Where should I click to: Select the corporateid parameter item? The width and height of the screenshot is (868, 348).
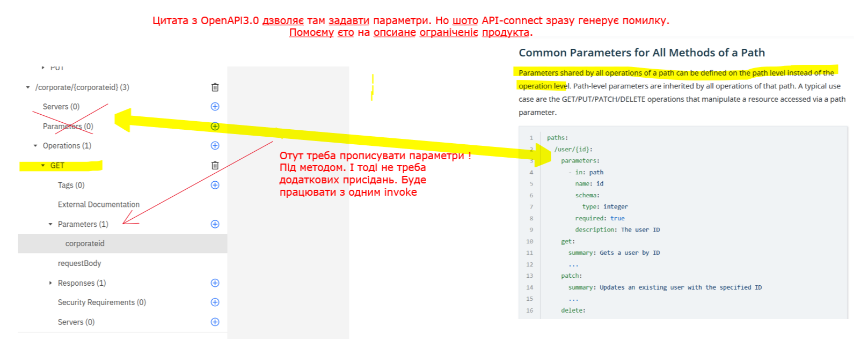coord(85,243)
